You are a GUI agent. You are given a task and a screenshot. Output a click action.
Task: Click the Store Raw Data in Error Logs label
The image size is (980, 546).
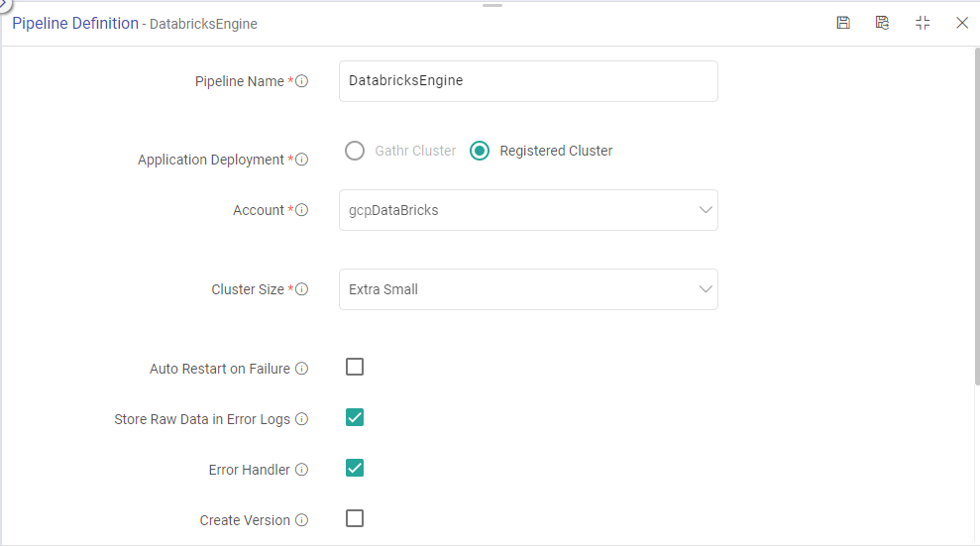point(202,419)
